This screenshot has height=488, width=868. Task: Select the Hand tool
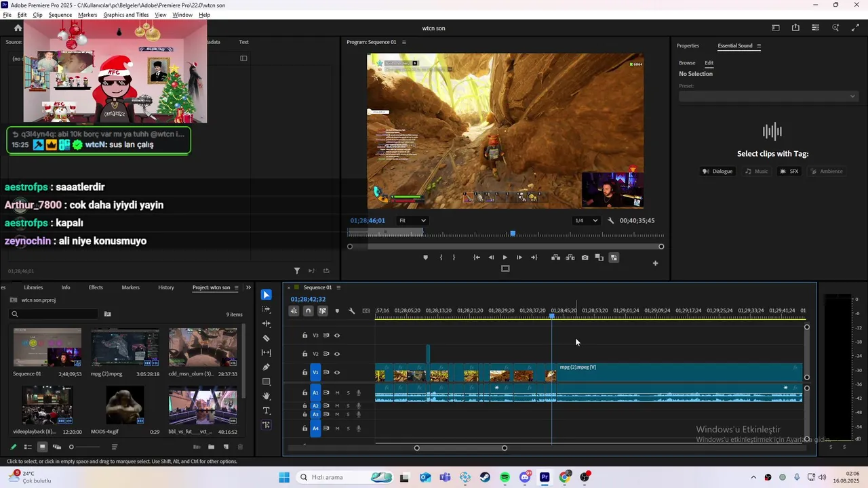point(267,396)
